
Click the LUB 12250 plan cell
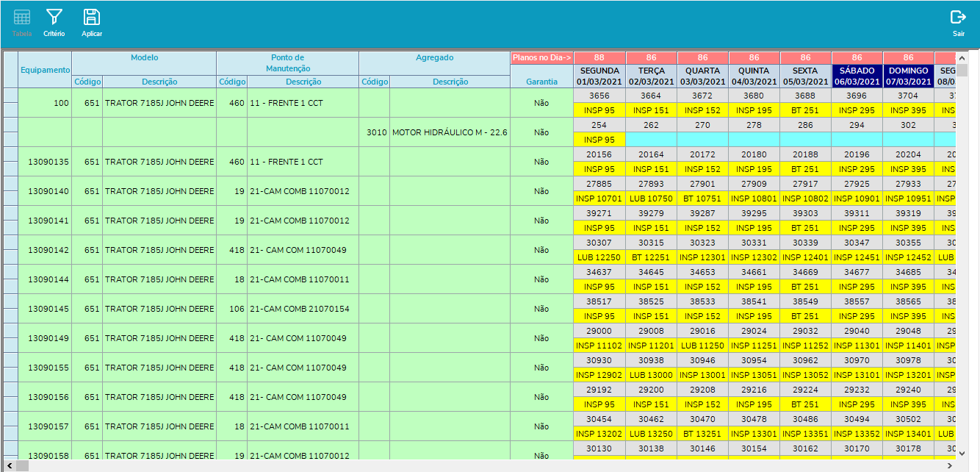point(599,257)
